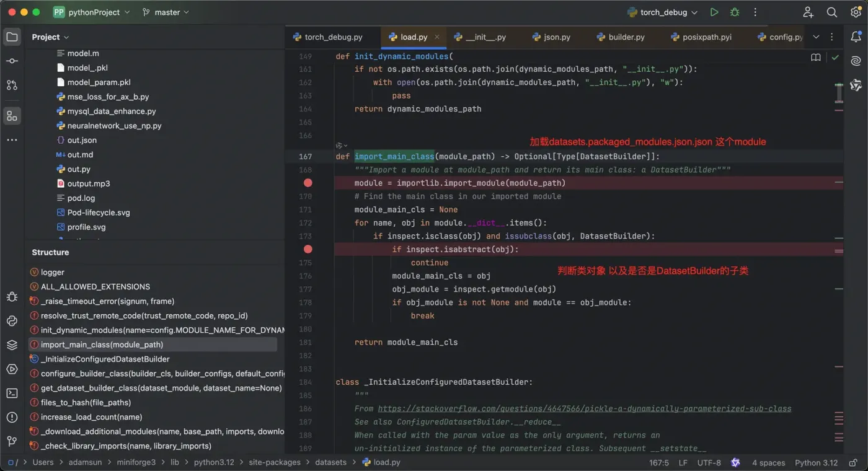
Task: Open Code With Me user icon
Action: (x=808, y=12)
